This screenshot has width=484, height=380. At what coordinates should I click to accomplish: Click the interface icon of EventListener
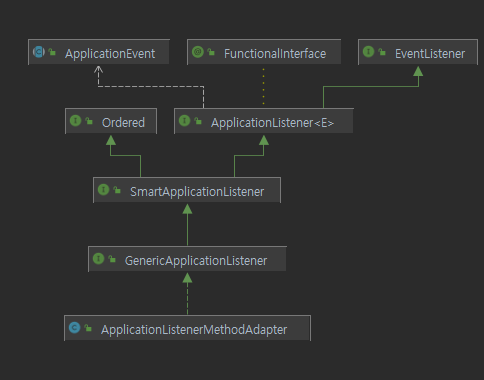[x=368, y=52]
